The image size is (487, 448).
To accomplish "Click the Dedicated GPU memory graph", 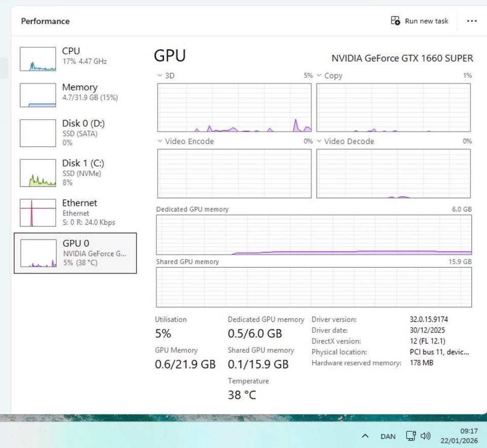I will pyautogui.click(x=314, y=235).
